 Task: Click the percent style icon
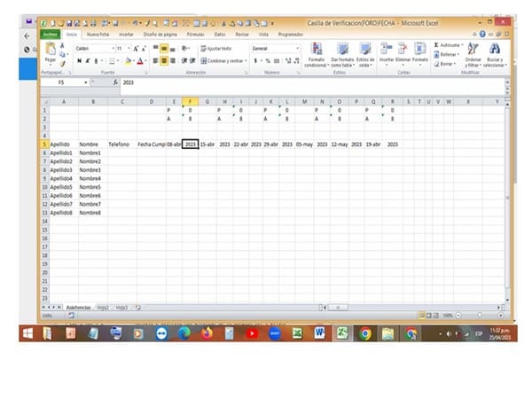click(x=268, y=60)
